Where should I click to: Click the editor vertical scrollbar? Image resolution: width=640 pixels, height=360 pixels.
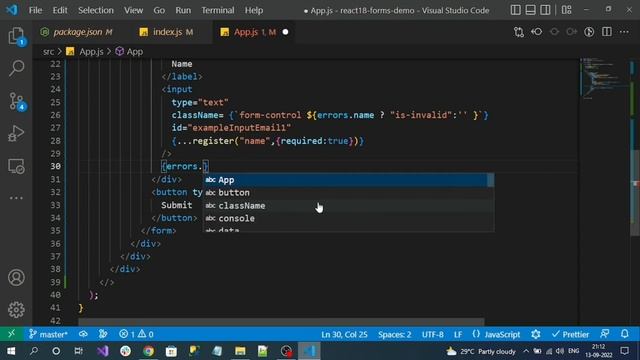click(635, 192)
